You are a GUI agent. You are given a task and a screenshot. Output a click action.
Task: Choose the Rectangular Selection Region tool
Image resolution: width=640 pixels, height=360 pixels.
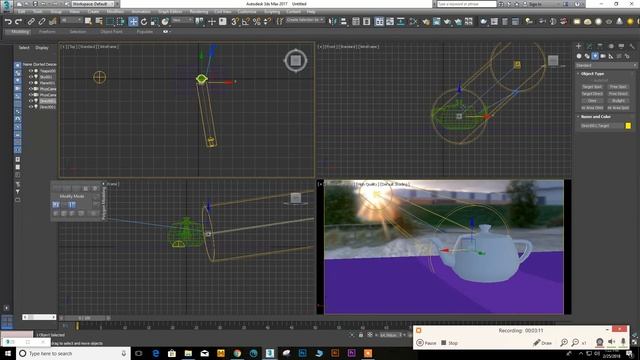tap(110, 21)
